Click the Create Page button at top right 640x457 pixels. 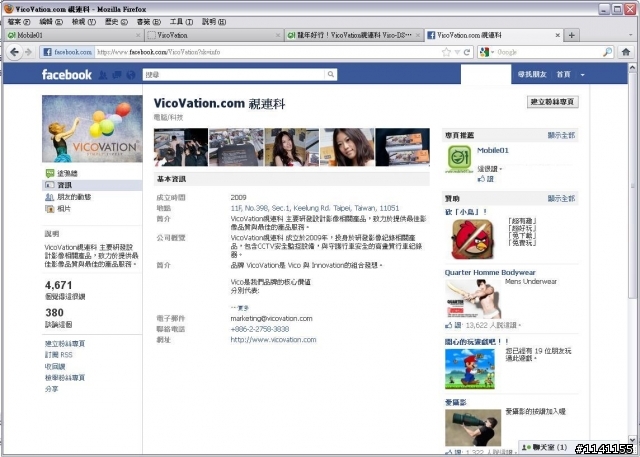553,102
